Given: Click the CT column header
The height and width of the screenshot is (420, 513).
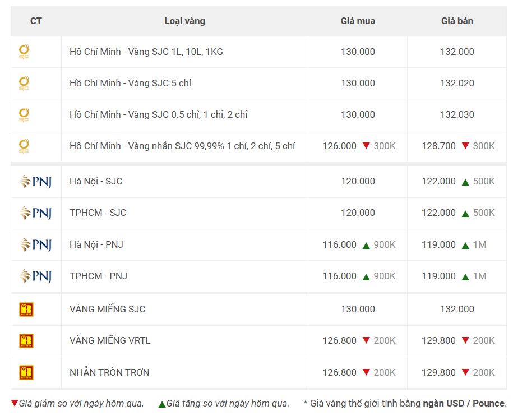Looking at the screenshot, I should pos(36,21).
